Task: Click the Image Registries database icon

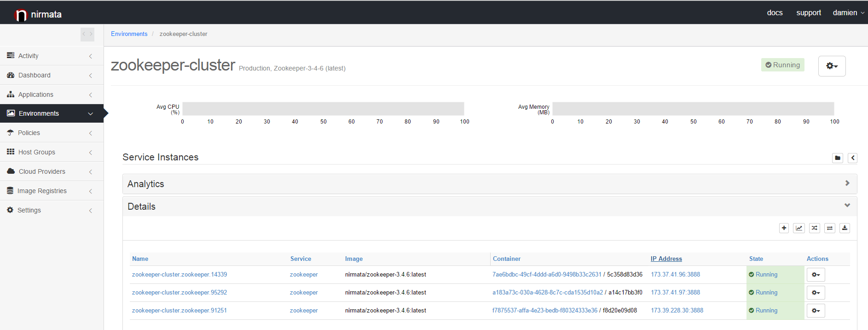Action: pyautogui.click(x=10, y=190)
